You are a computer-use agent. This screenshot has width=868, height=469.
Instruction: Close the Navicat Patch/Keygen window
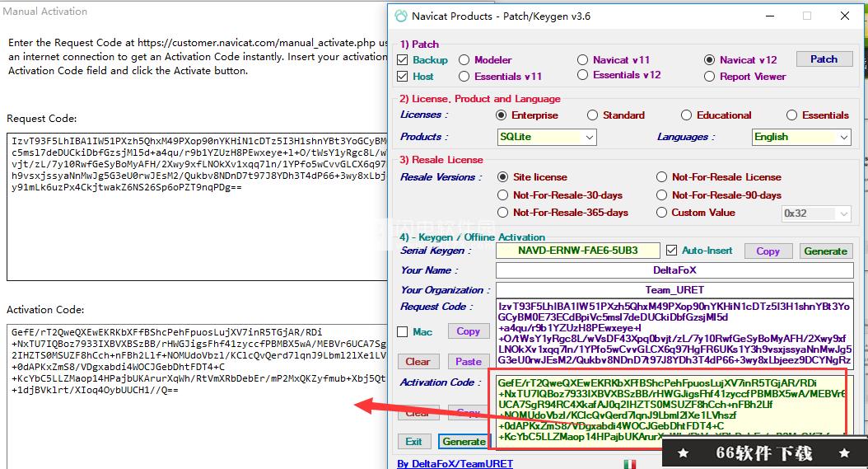845,16
